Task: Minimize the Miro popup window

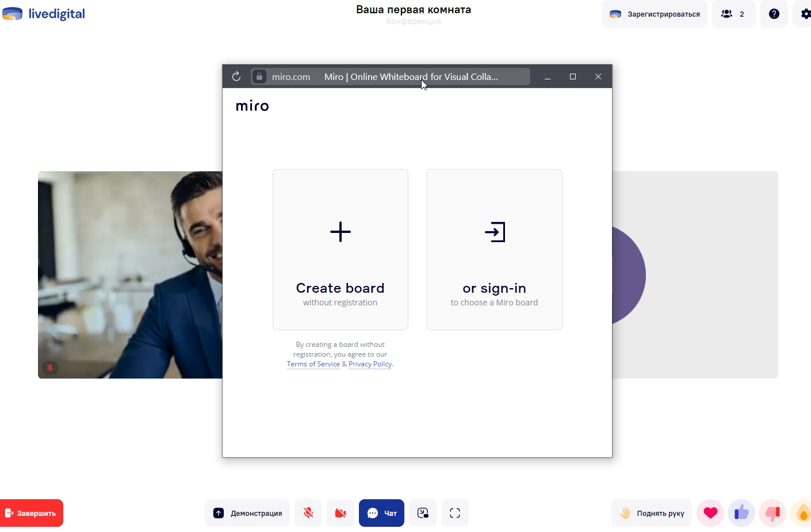Action: 548,76
